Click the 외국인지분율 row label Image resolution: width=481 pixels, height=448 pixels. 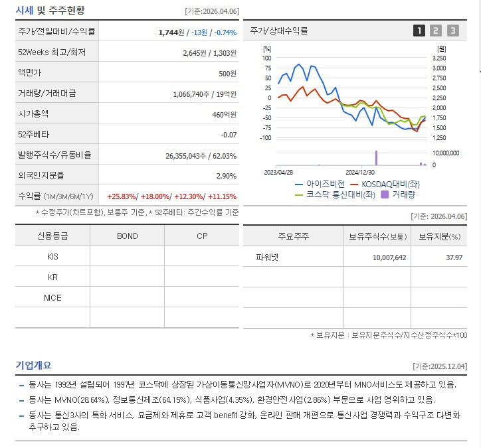[x=41, y=175]
